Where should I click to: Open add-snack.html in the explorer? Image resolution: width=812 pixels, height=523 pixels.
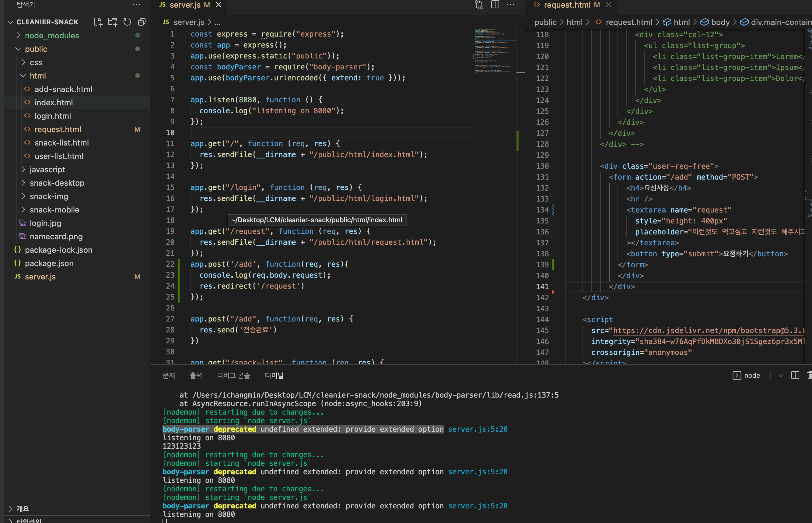63,89
